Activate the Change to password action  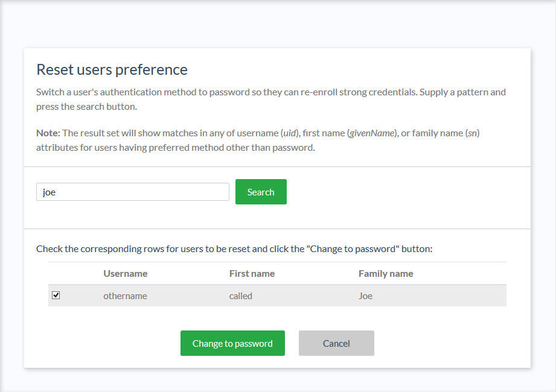[x=232, y=343]
